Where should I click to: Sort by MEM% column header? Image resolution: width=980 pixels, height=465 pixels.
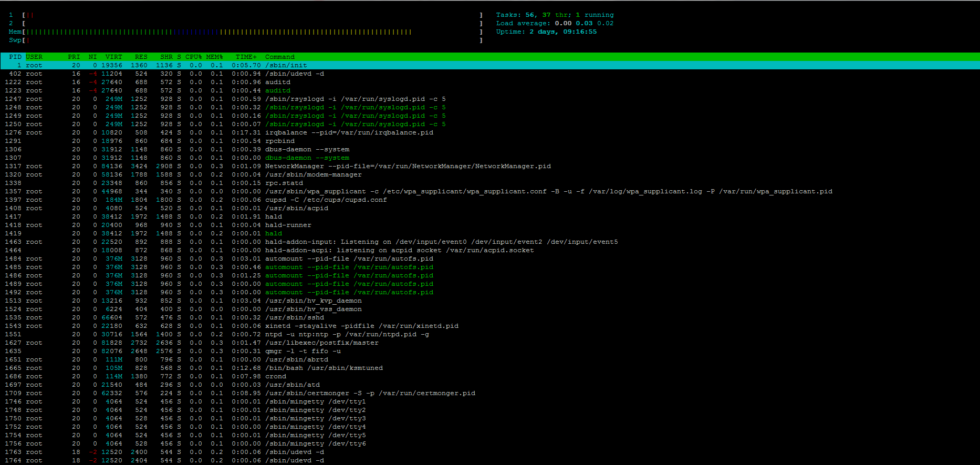215,57
